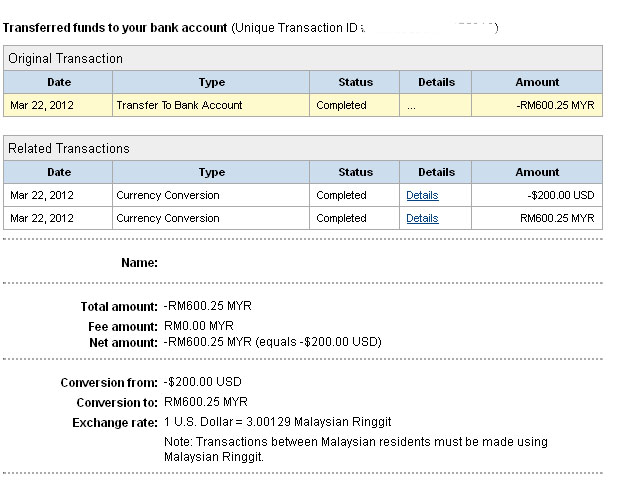
Task: Click the Status column header in Original Transaction
Action: click(x=356, y=82)
